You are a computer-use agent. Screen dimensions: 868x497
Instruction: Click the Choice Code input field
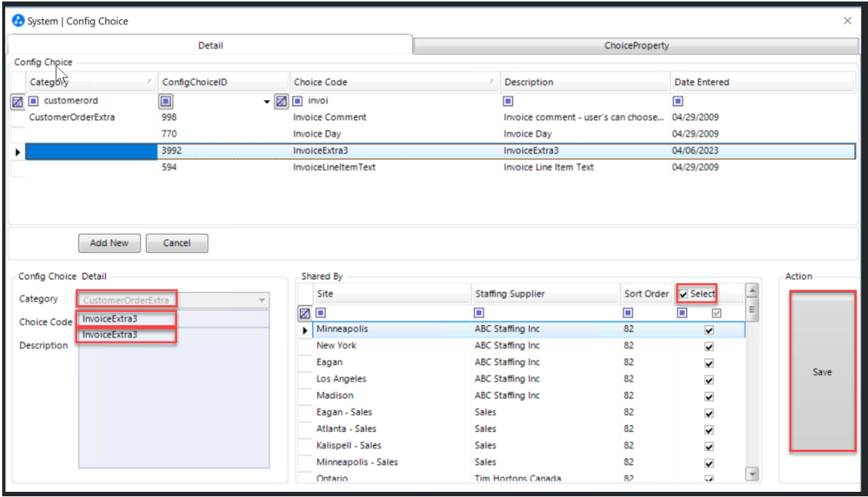click(x=174, y=318)
